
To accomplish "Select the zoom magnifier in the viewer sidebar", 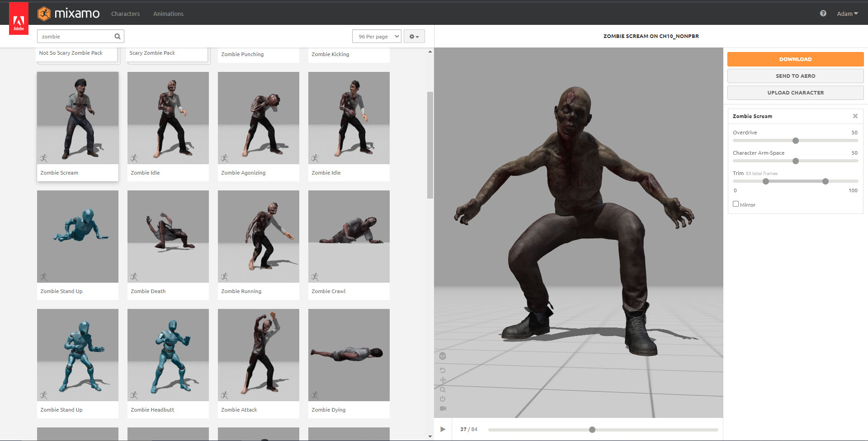I will pos(443,389).
